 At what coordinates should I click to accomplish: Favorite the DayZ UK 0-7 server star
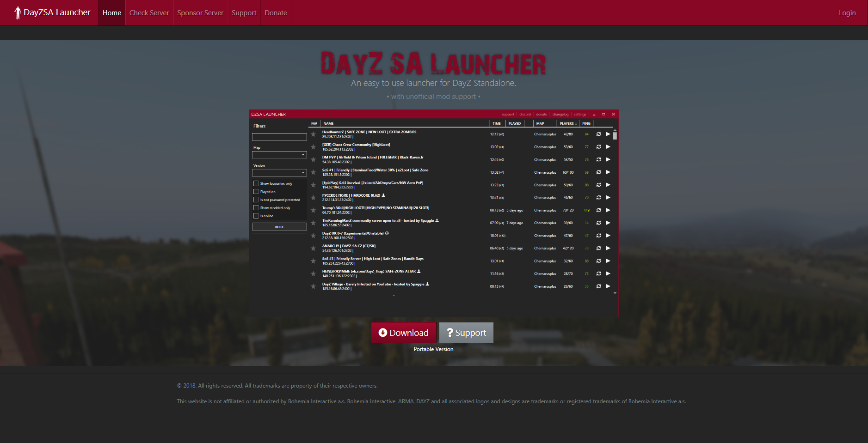coord(313,236)
